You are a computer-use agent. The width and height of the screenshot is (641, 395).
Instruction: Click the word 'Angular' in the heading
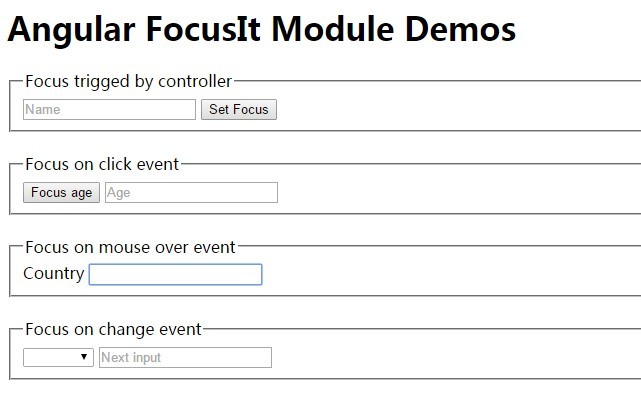pyautogui.click(x=71, y=31)
